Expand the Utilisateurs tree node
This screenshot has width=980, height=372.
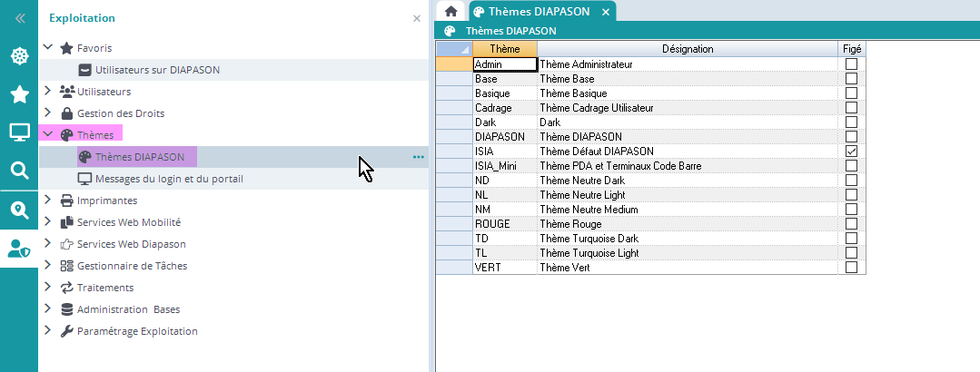click(48, 92)
